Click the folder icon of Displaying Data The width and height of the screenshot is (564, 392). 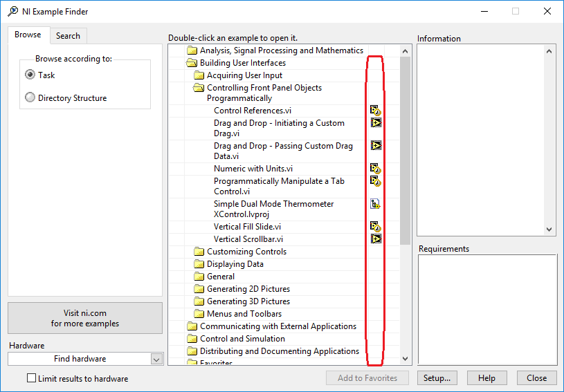click(x=199, y=264)
